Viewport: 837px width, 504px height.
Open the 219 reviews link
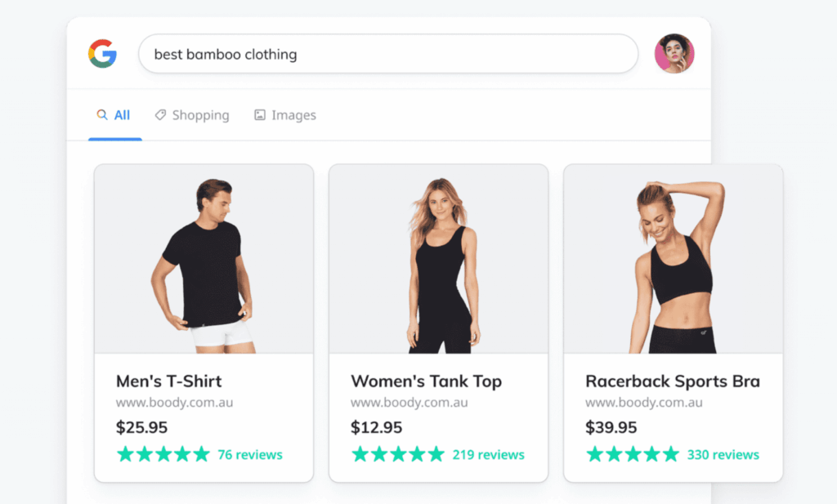click(x=488, y=455)
